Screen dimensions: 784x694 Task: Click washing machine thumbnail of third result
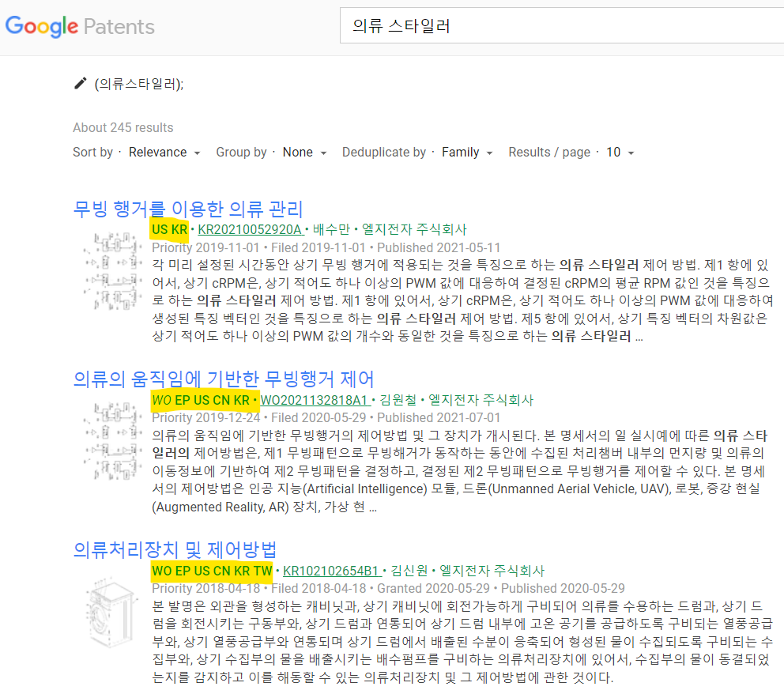[111, 613]
